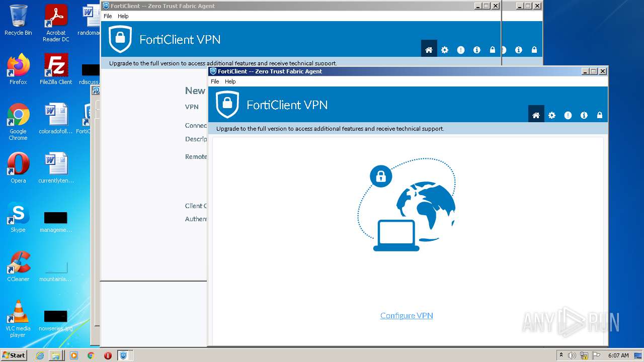Select Acrobat Reader DC desktop shortcut
The image size is (644, 362).
coord(56,23)
